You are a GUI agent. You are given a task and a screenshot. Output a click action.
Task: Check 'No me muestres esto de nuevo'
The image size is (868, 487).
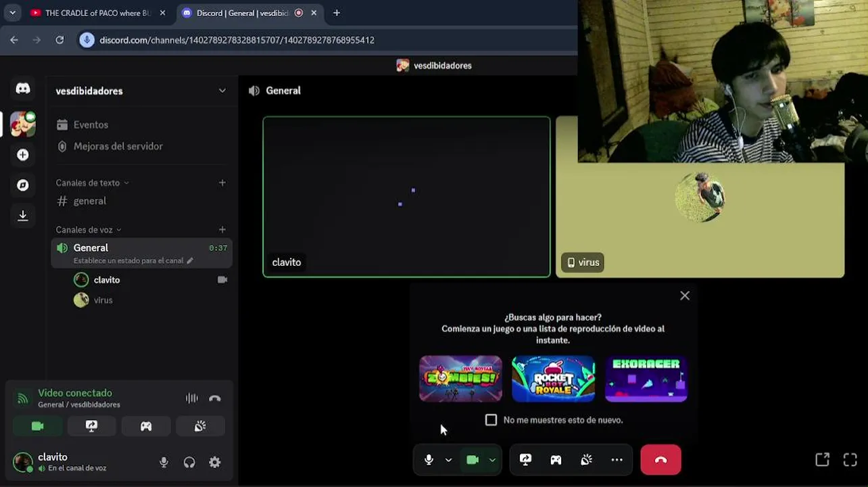[491, 420]
